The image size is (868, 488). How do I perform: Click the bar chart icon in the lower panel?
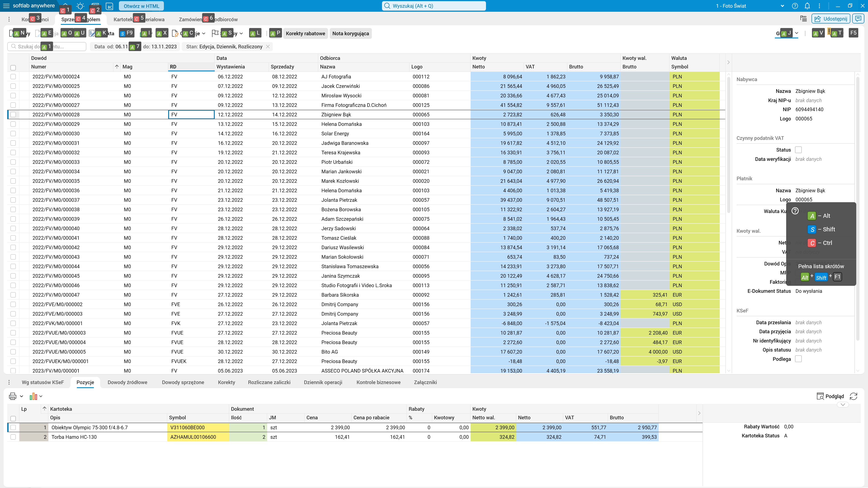tap(33, 396)
